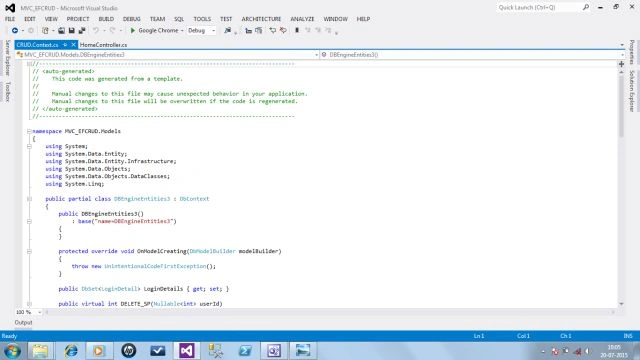
Task: Collapse the OnModelCreating method region
Action: tap(29, 251)
